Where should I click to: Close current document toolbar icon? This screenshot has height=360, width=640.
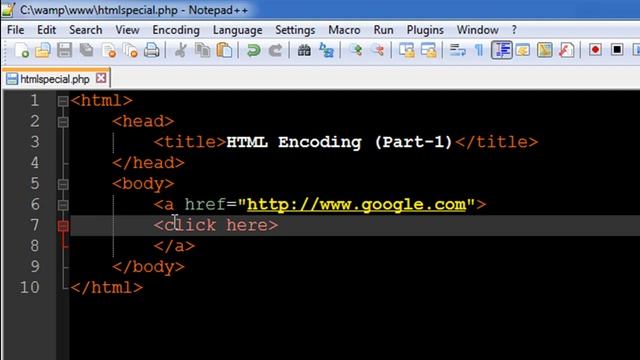109,50
